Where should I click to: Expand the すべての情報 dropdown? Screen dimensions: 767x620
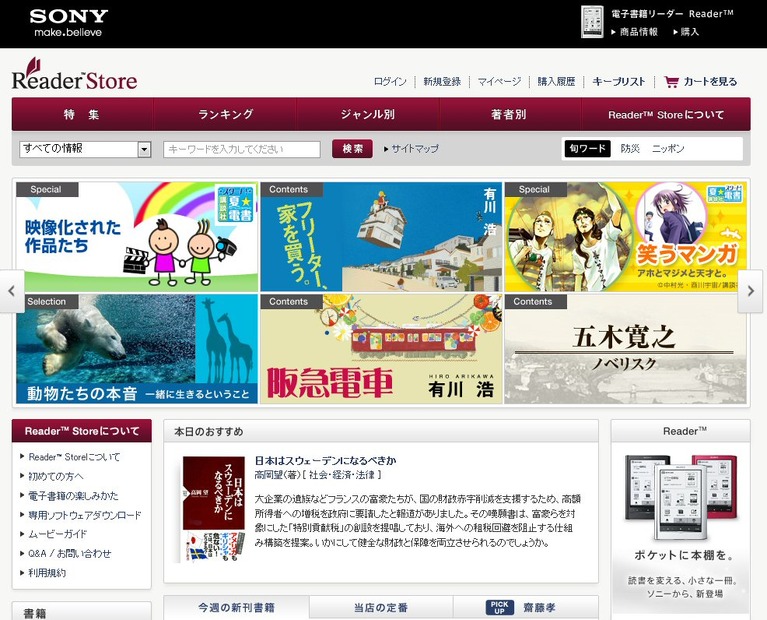(x=85, y=149)
